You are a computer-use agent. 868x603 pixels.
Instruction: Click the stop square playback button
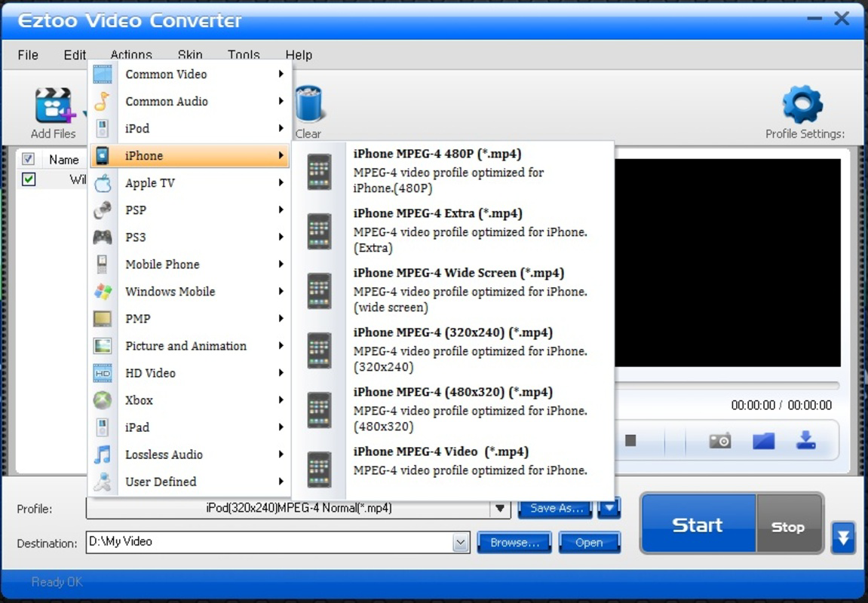[630, 440]
